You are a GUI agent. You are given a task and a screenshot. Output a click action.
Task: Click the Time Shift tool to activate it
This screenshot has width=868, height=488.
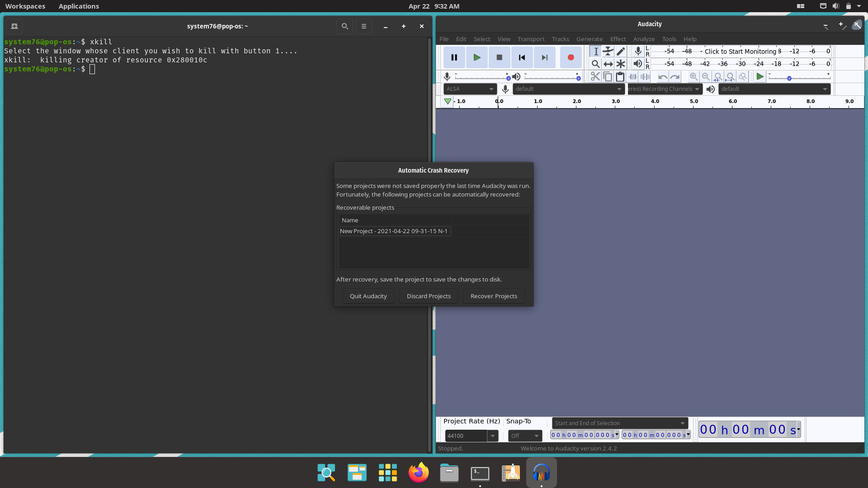[x=608, y=64]
